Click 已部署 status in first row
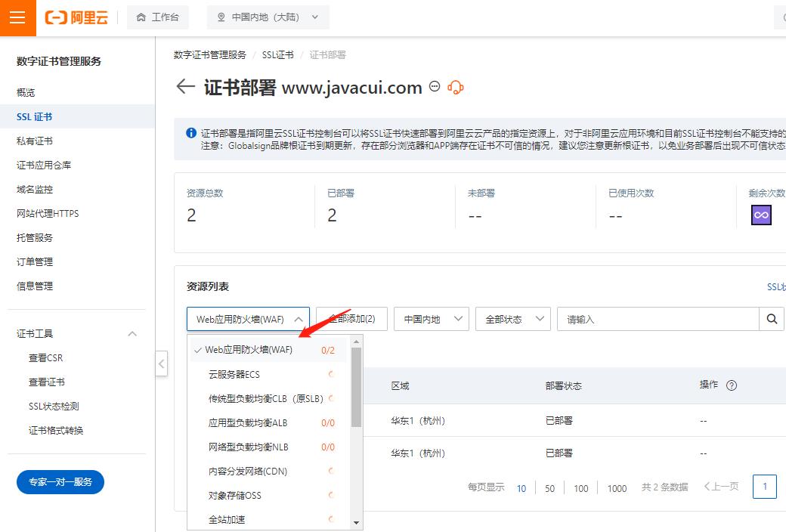 click(559, 420)
